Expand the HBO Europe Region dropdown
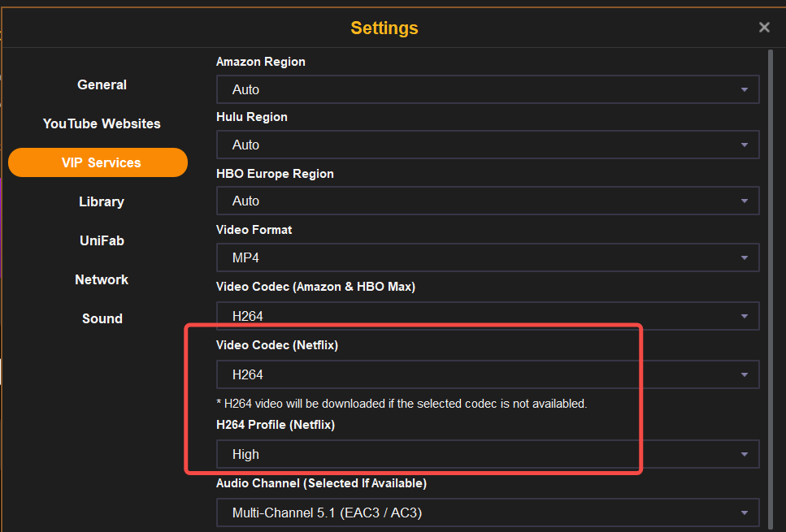The height and width of the screenshot is (532, 786). click(x=488, y=201)
